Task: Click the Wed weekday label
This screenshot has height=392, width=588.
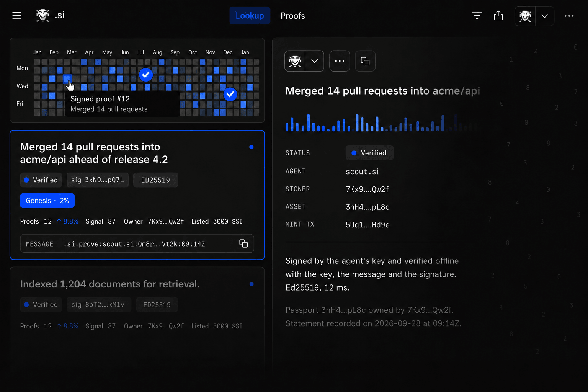Action: (22, 86)
